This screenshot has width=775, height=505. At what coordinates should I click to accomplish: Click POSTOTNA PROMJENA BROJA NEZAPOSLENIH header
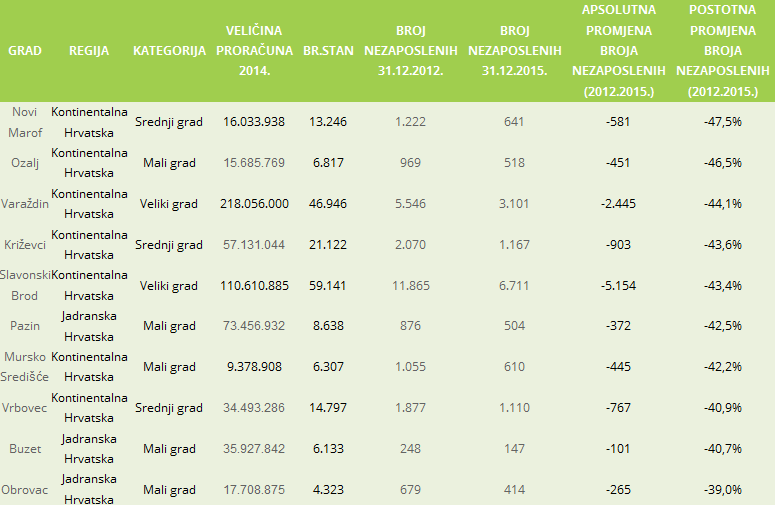coord(722,50)
